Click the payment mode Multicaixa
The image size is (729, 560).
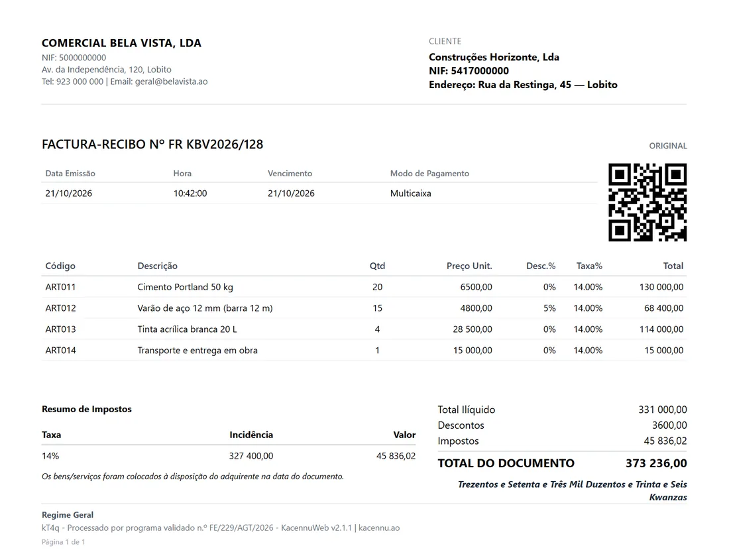(x=410, y=194)
